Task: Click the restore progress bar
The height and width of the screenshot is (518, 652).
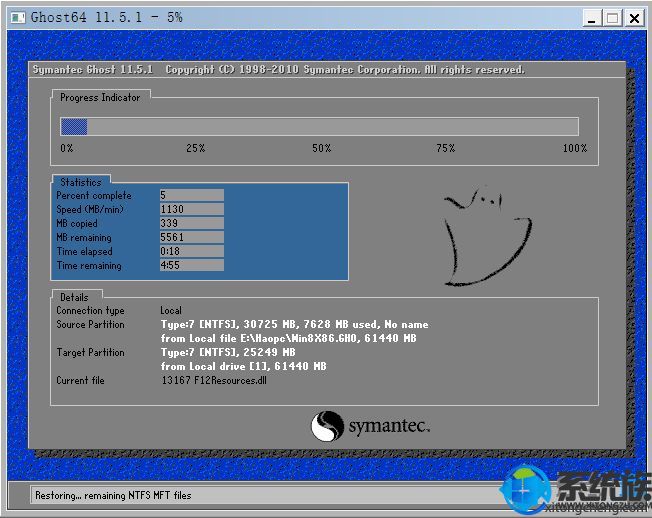Action: pyautogui.click(x=319, y=126)
